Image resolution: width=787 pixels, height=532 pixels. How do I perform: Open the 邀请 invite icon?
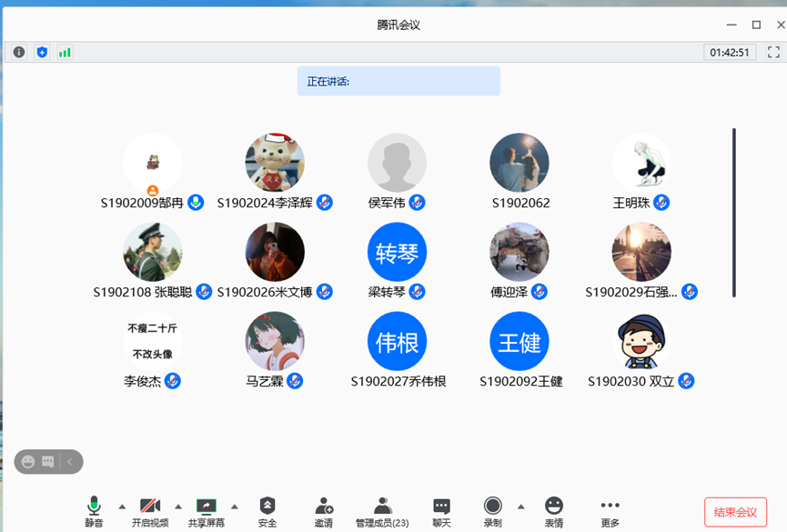click(324, 511)
